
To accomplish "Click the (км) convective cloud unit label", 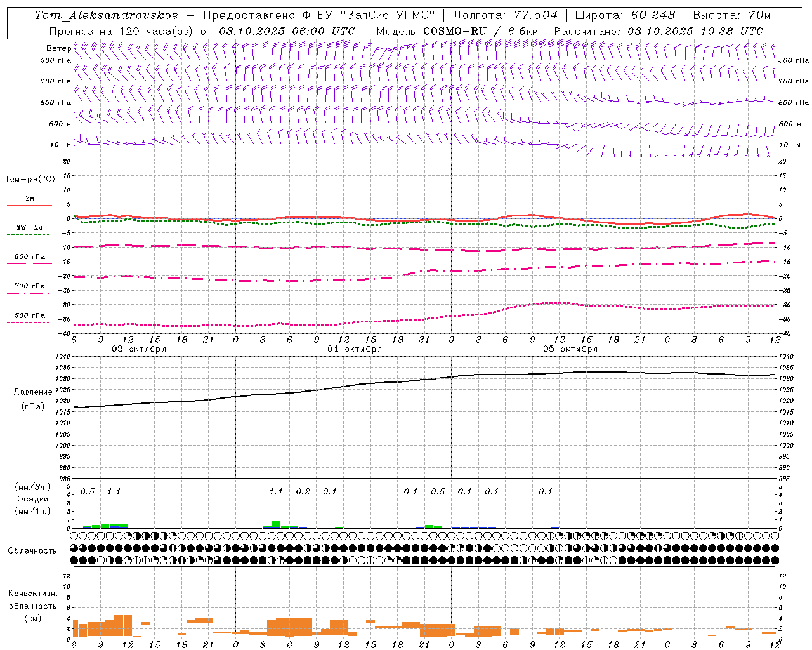I will tap(32, 618).
